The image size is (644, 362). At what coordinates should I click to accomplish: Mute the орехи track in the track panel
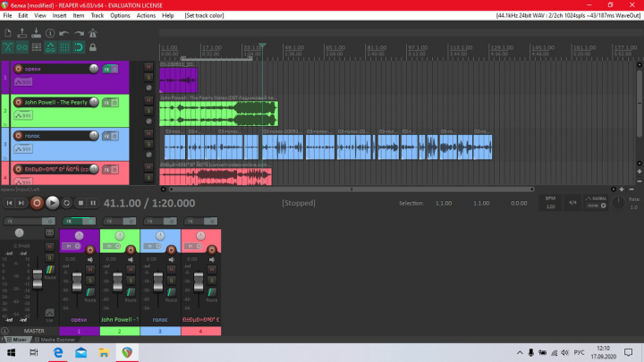coord(148,66)
